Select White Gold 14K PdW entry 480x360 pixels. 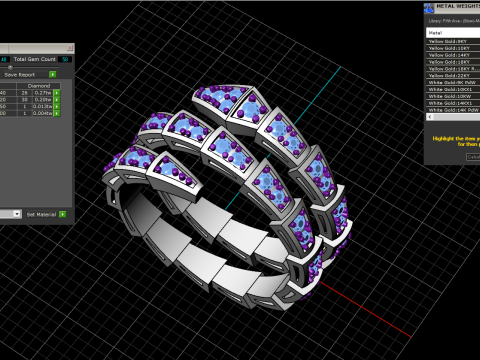pos(453,110)
